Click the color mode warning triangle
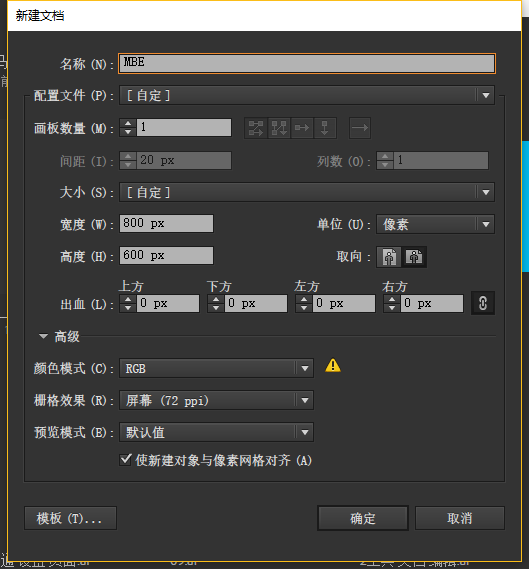Screen dimensions: 529x569 click(x=333, y=365)
